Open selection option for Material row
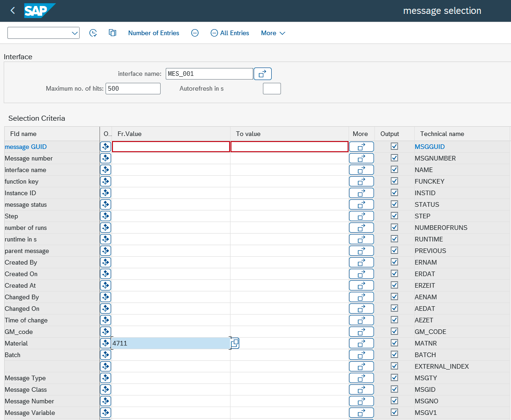Viewport: 511px width, 420px height. tap(106, 343)
